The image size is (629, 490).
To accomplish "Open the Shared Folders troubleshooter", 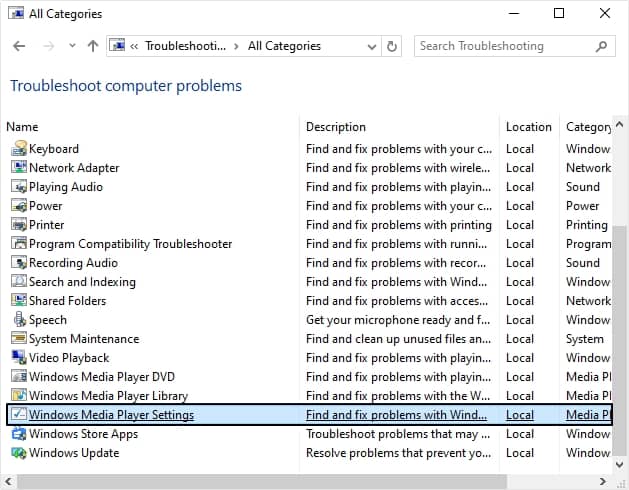I will pos(67,301).
